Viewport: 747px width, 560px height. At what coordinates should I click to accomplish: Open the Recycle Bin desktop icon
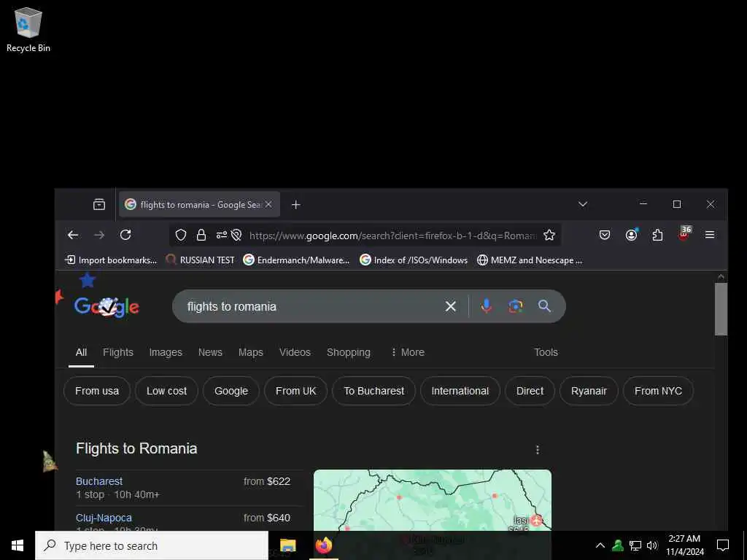pos(28,29)
